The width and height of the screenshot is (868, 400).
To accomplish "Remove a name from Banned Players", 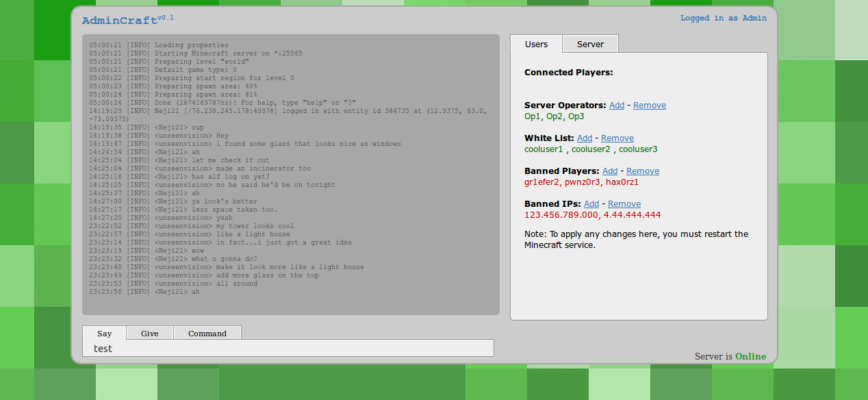I will pos(642,171).
